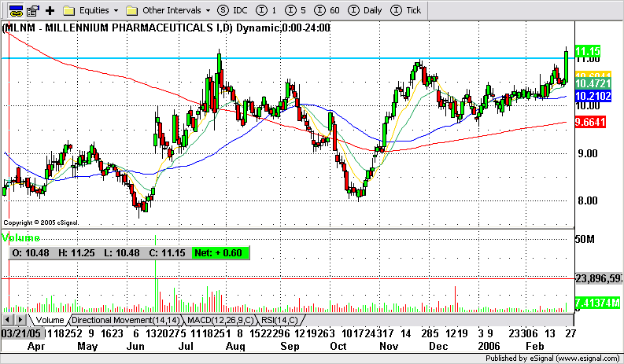This screenshot has width=624, height=364.
Task: Click the C: 11.15 close value
Action: click(167, 253)
